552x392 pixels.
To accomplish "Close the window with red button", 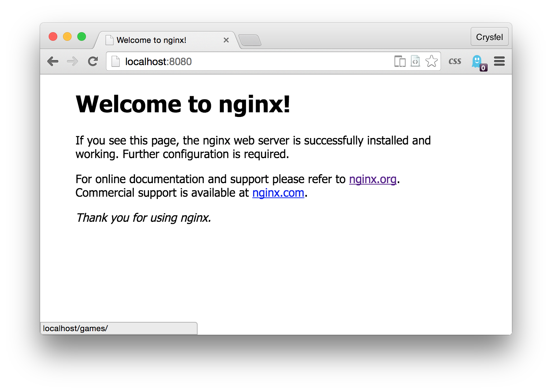I will (53, 36).
